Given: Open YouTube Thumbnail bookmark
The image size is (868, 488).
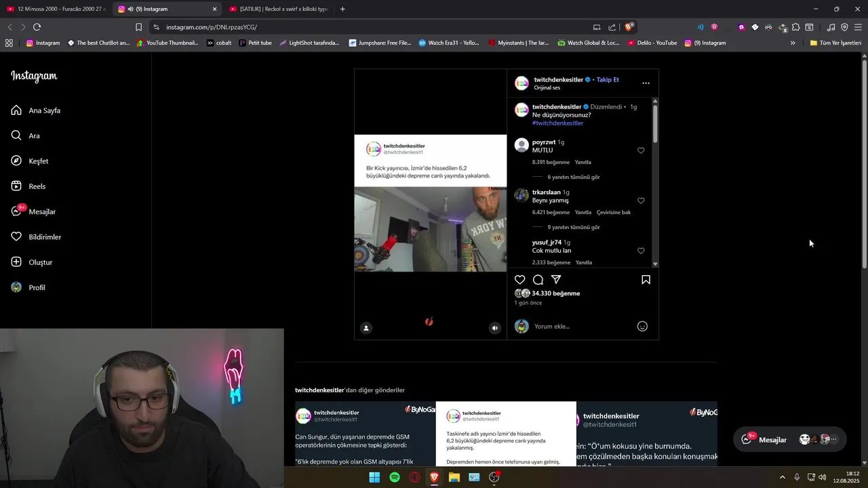Looking at the screenshot, I should 167,43.
